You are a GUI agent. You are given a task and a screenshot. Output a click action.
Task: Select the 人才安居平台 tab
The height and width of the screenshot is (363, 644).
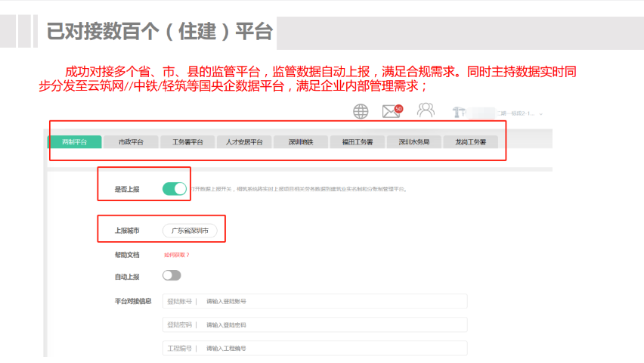coord(244,142)
